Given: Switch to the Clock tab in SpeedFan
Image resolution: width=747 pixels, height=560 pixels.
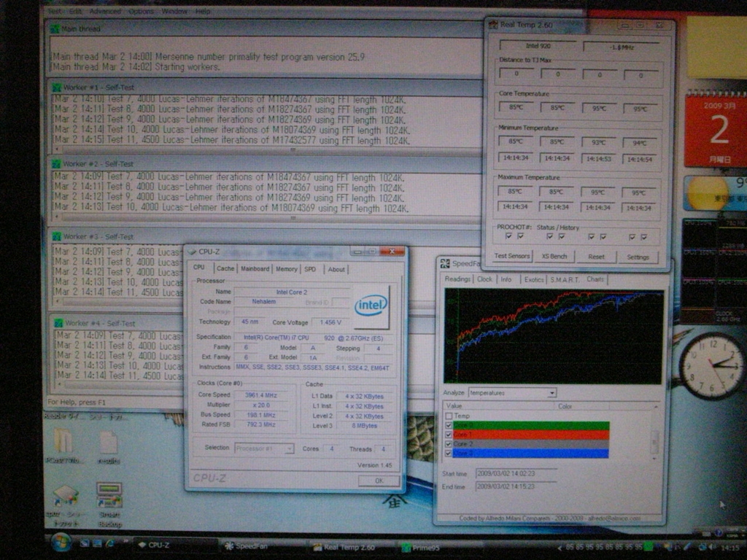Looking at the screenshot, I should [x=484, y=279].
